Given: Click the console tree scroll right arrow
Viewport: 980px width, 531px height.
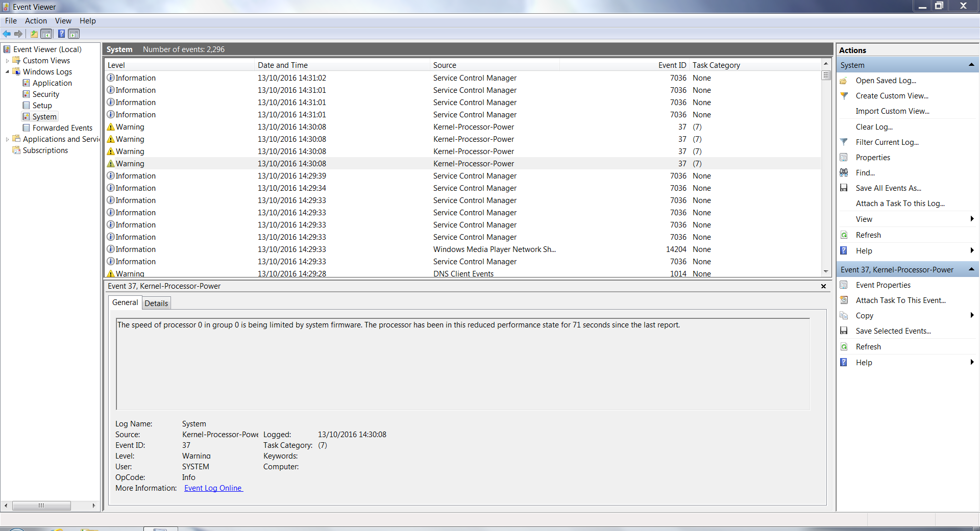Looking at the screenshot, I should coord(94,505).
